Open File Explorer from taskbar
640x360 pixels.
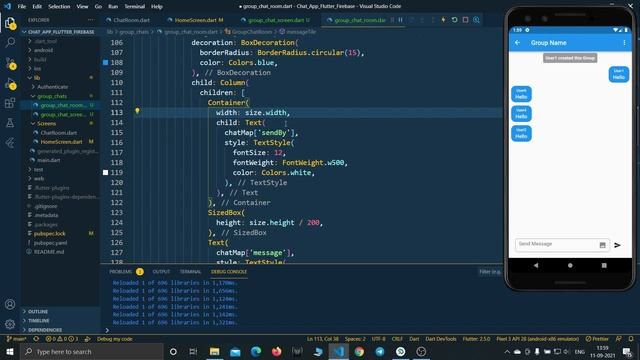215,351
